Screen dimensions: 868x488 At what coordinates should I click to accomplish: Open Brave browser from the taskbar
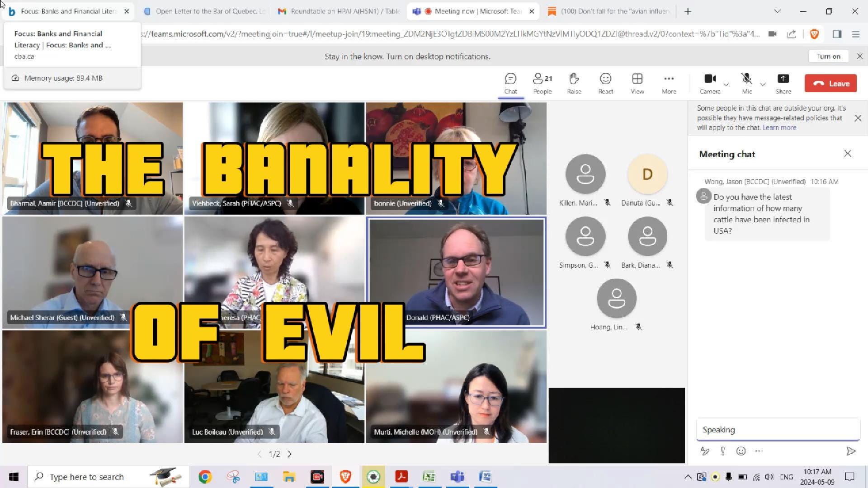[345, 477]
